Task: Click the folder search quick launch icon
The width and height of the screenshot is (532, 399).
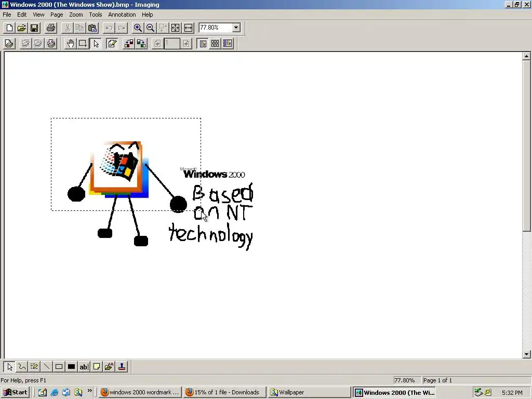Action: [78, 393]
